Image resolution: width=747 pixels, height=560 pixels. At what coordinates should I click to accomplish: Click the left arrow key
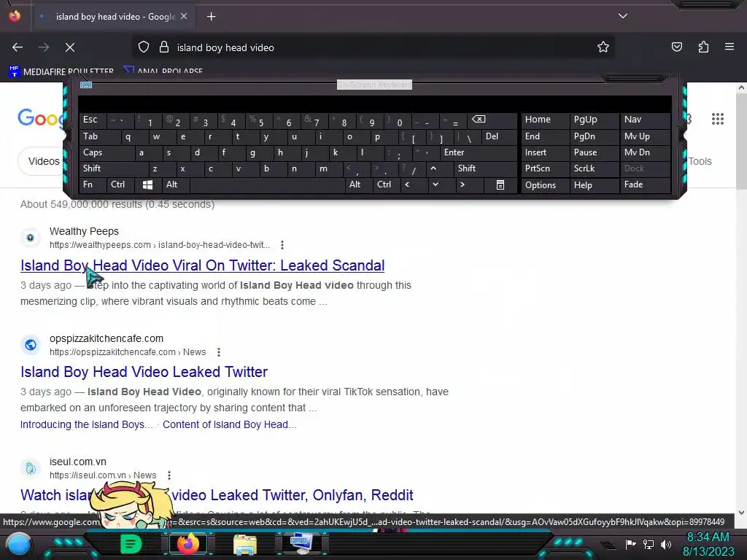[x=414, y=184]
